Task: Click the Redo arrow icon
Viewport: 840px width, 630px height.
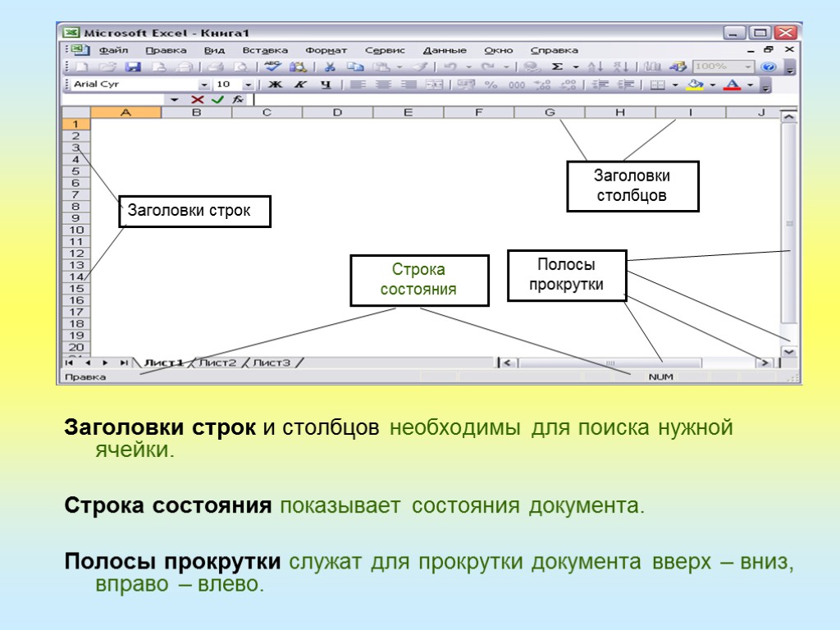Action: coord(487,67)
